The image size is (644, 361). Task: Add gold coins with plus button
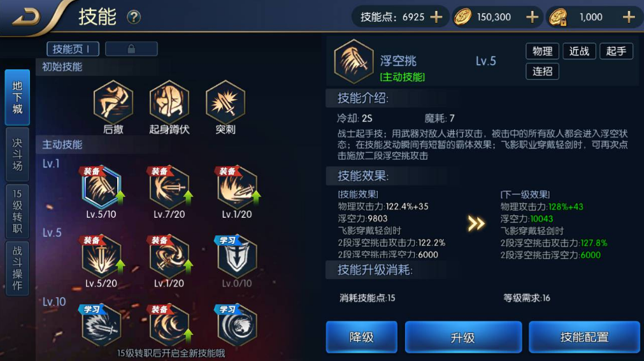coord(533,17)
